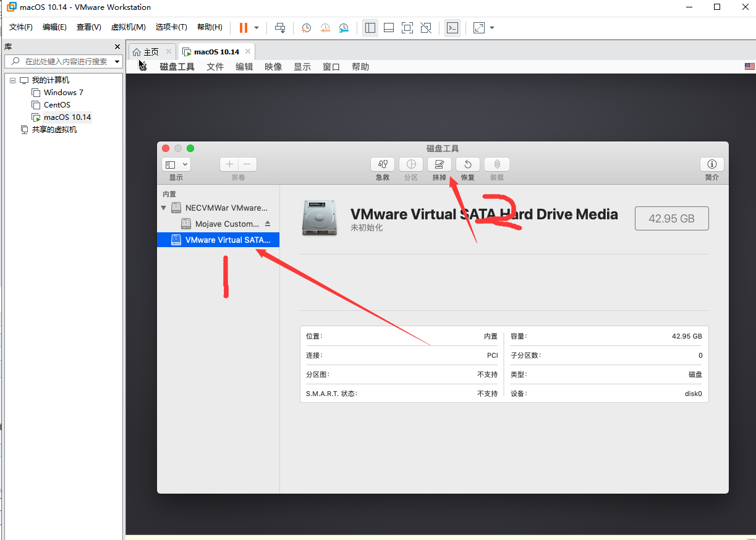The width and height of the screenshot is (756, 540).
Task: Select VMware Virtual SATA disk in sidebar
Action: pyautogui.click(x=218, y=240)
